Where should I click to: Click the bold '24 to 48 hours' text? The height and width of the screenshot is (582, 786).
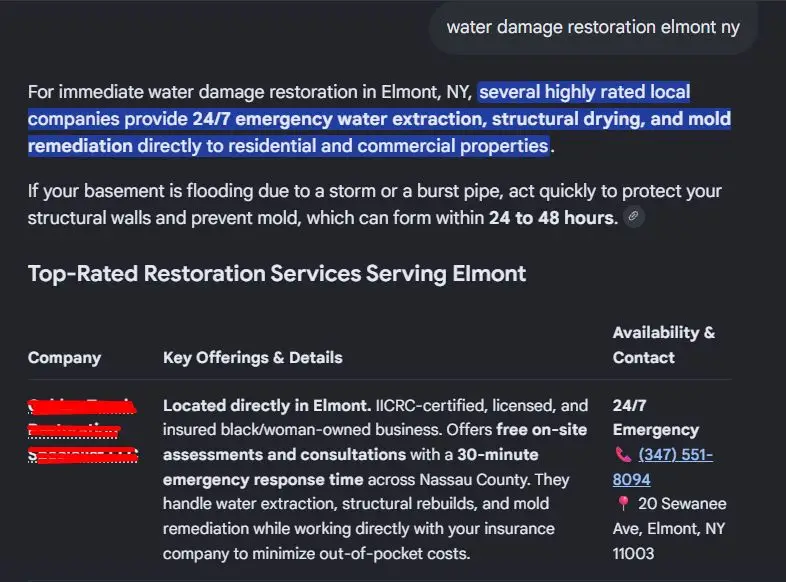point(553,218)
